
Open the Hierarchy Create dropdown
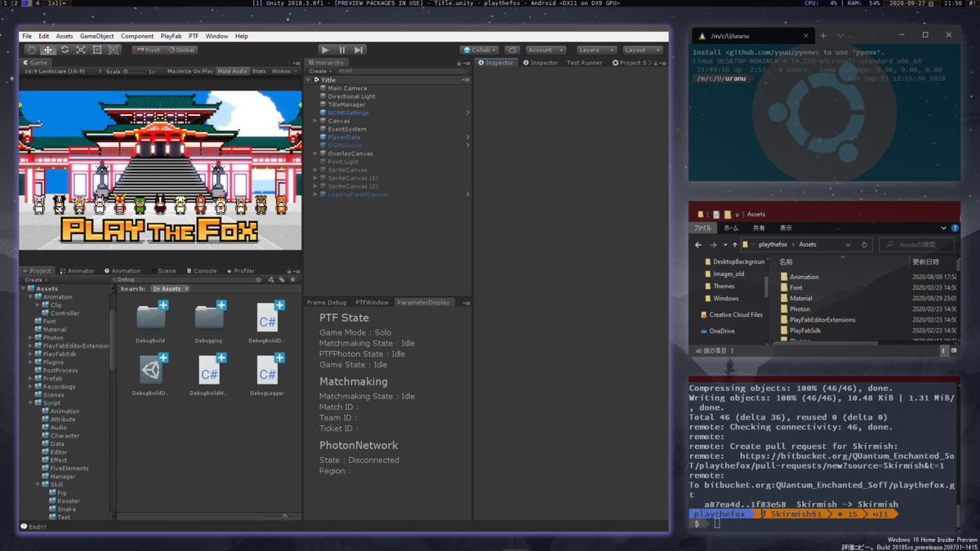click(x=320, y=71)
